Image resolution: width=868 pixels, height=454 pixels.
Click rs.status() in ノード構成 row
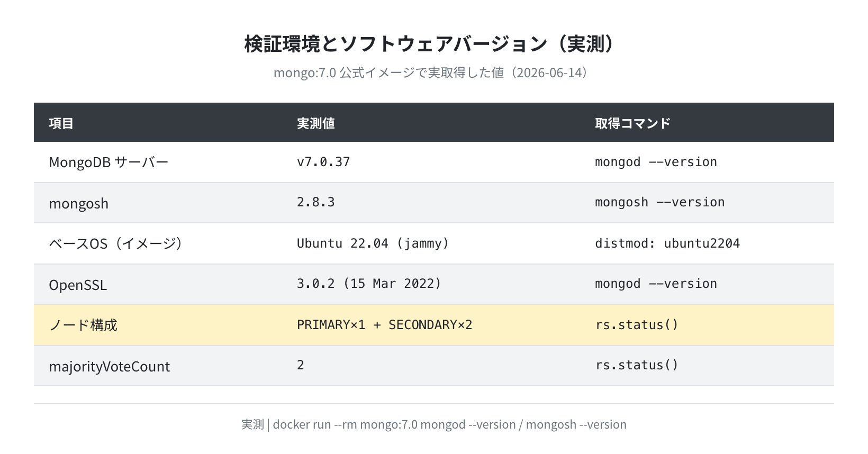tap(637, 325)
